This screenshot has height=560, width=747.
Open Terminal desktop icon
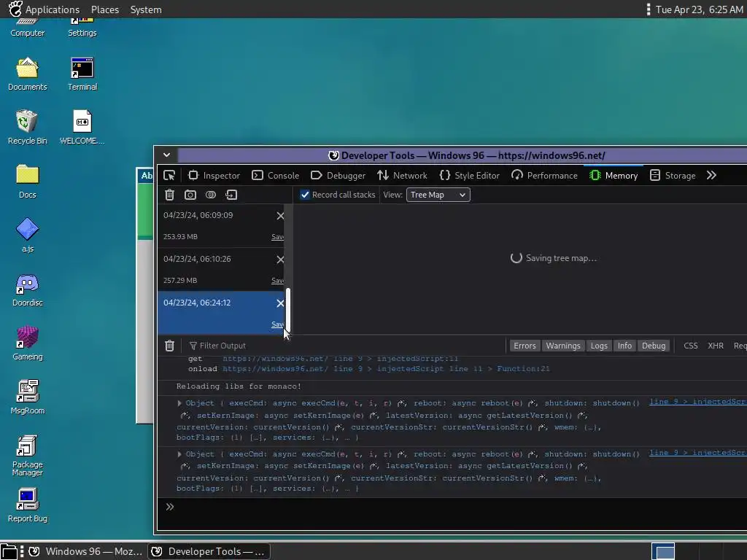click(82, 74)
